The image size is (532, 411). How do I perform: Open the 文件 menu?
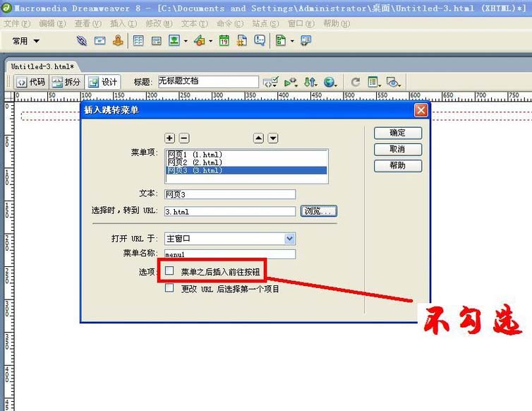[18, 23]
